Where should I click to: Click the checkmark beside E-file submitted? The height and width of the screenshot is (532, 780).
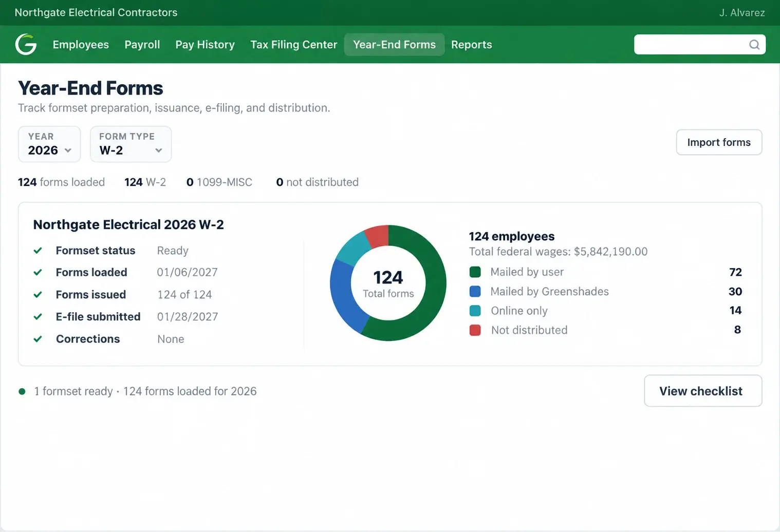(x=38, y=317)
